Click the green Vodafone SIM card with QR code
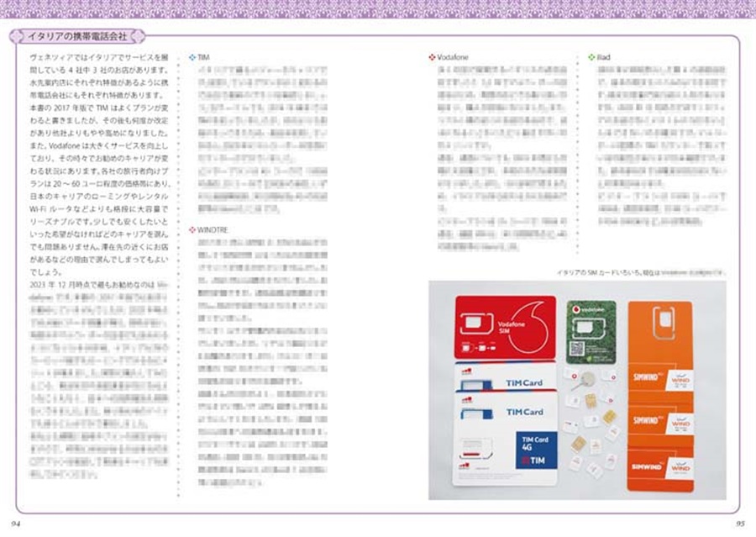Image resolution: width=756 pixels, height=537 pixels. (x=591, y=333)
